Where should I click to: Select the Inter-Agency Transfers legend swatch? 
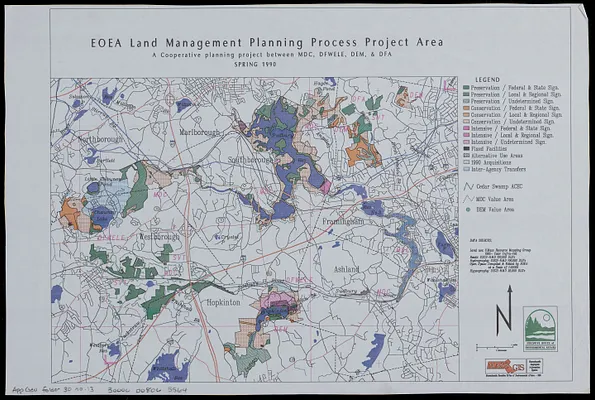(x=466, y=169)
